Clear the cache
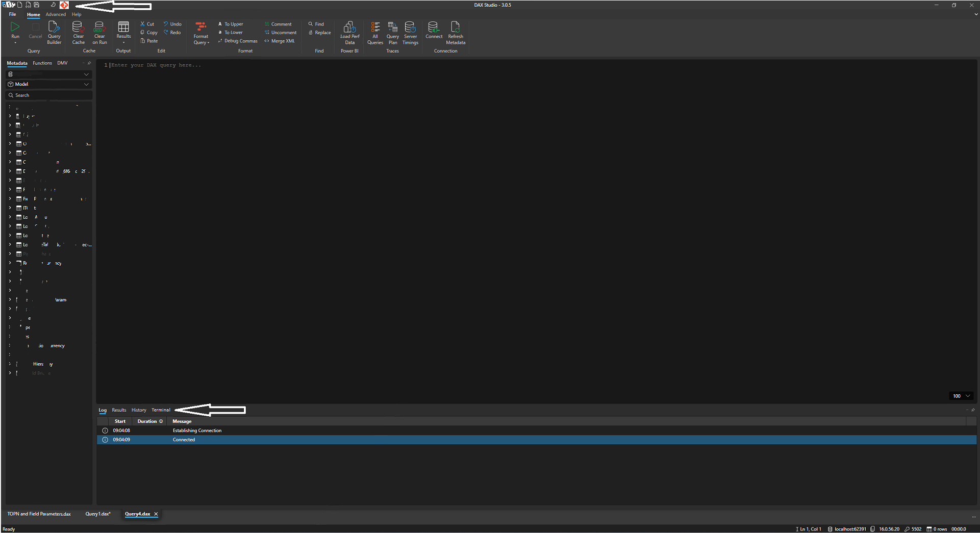Screen dimensions: 980x533 [78, 33]
